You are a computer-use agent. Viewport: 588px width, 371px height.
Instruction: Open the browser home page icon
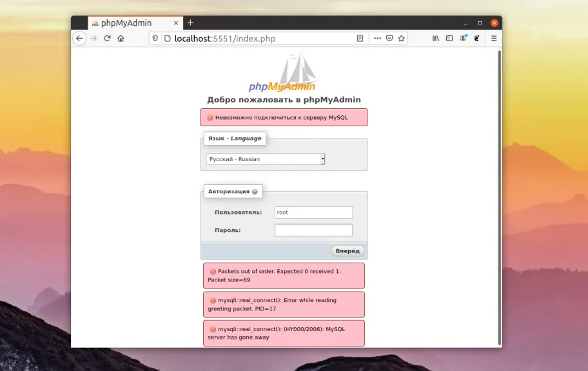121,38
